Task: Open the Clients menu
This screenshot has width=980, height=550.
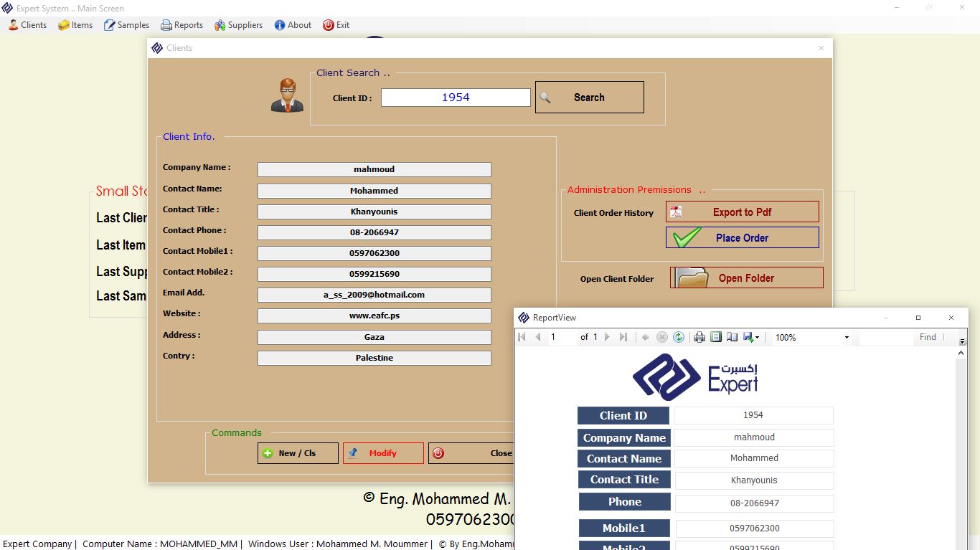Action: (27, 25)
